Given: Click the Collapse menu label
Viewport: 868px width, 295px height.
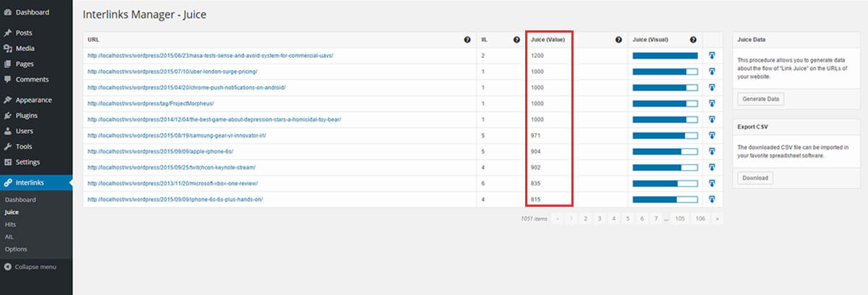Looking at the screenshot, I should click(35, 267).
